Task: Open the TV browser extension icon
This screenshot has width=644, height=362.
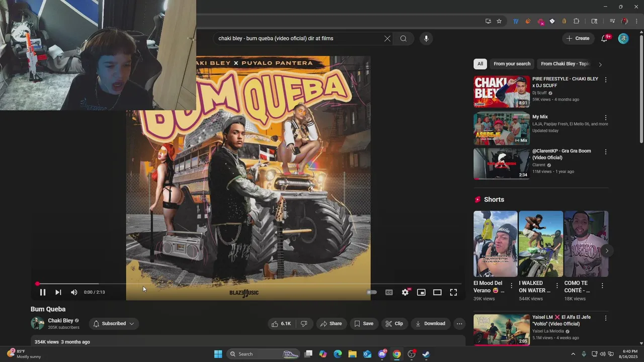Action: click(516, 21)
